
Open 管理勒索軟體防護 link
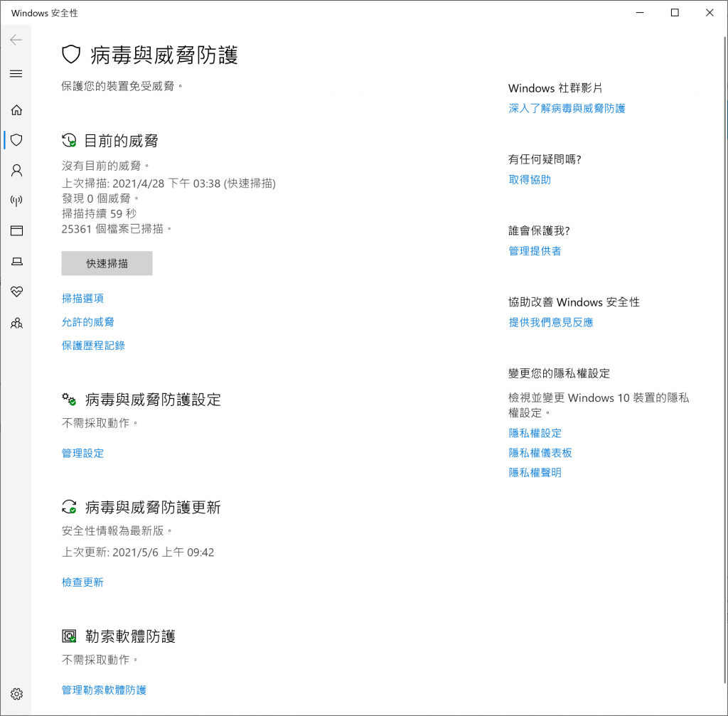pyautogui.click(x=104, y=690)
